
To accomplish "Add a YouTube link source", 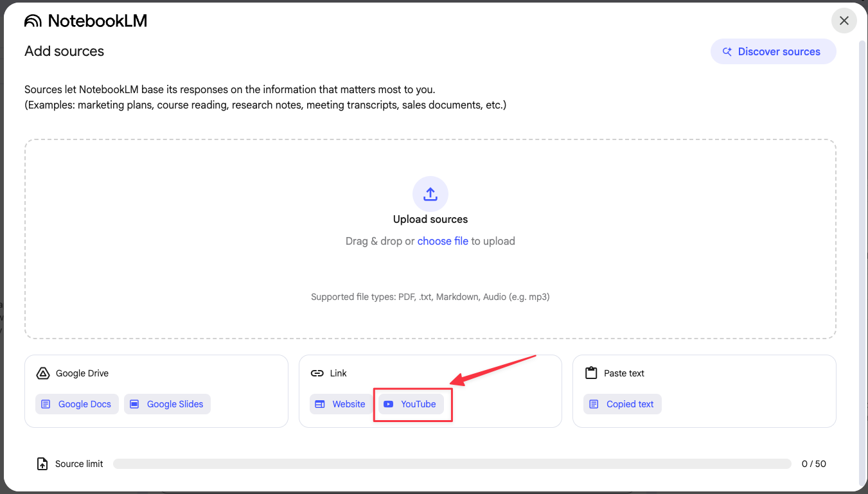I will [x=411, y=404].
